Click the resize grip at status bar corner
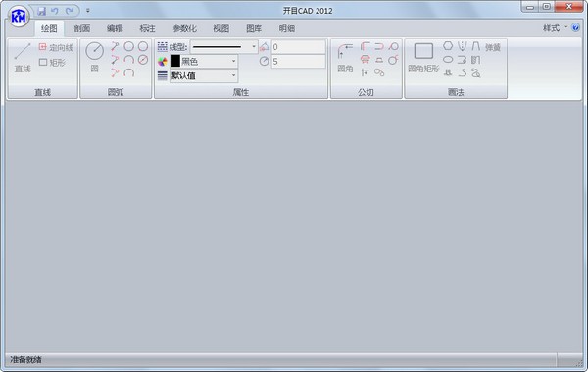Viewport: 588px width, 372px height. pyautogui.click(x=580, y=363)
